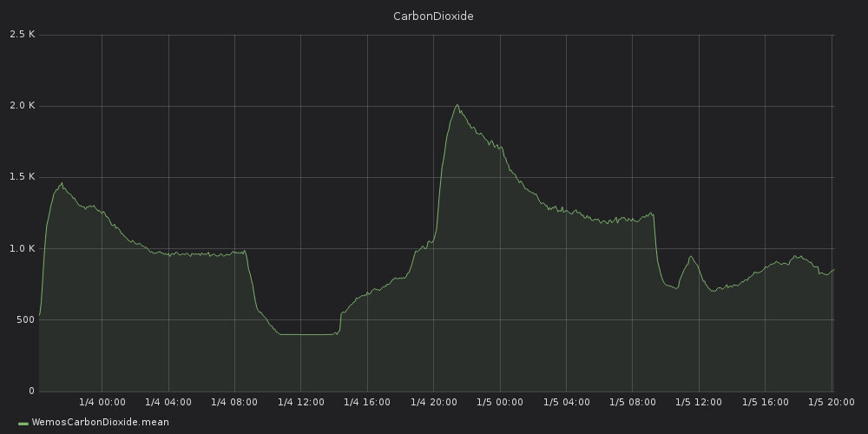The height and width of the screenshot is (434, 868).
Task: Click the 1/5 20:00 time label
Action: (x=831, y=402)
